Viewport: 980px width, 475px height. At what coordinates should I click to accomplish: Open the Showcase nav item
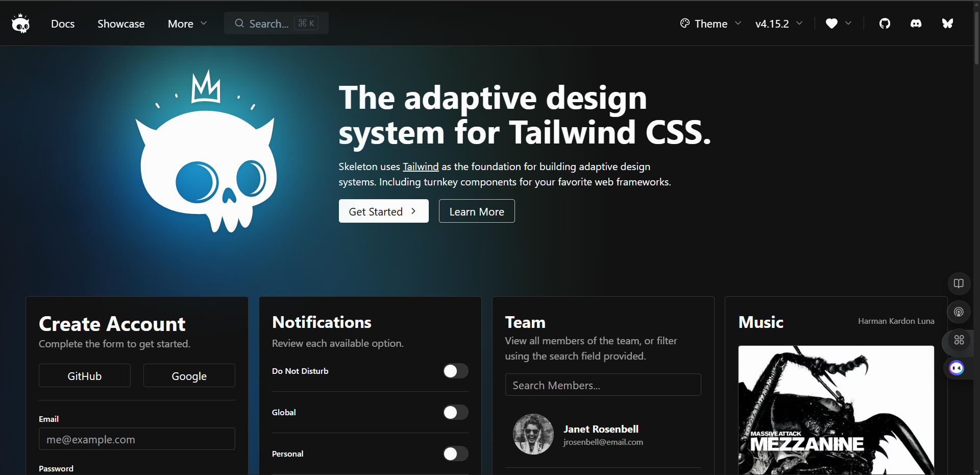121,23
